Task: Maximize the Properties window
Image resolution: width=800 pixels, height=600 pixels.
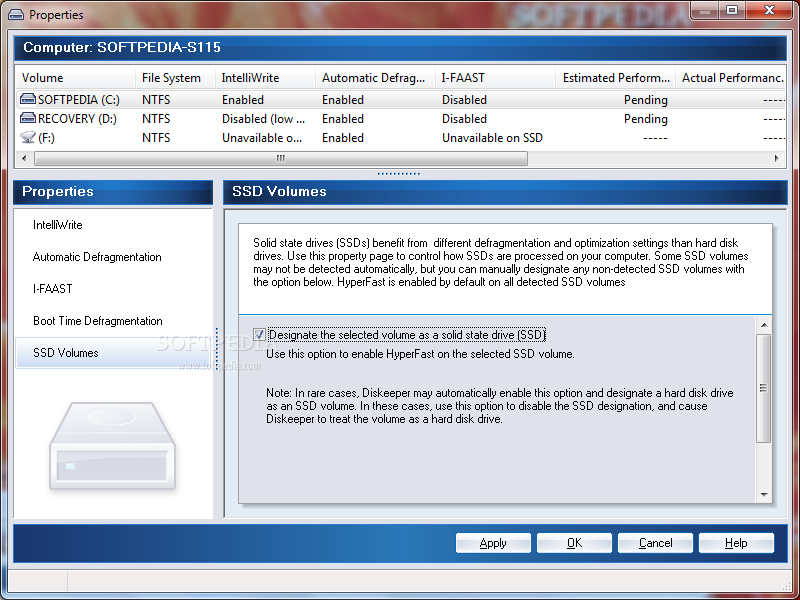Action: (x=732, y=11)
